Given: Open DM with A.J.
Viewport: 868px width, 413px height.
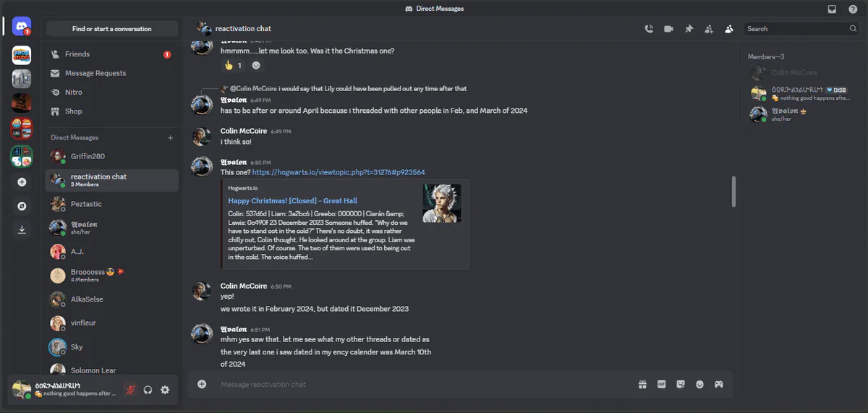Looking at the screenshot, I should [x=111, y=252].
